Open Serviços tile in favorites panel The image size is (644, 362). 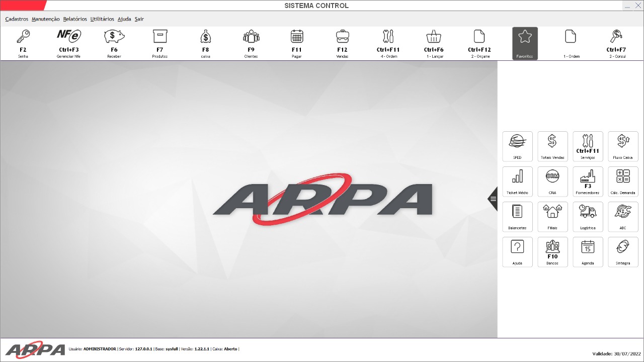pyautogui.click(x=588, y=147)
